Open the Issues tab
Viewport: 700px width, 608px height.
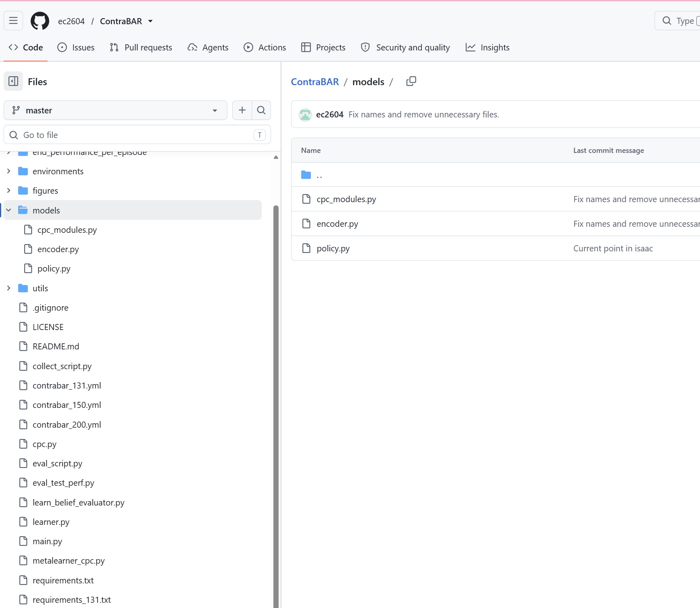(x=76, y=47)
